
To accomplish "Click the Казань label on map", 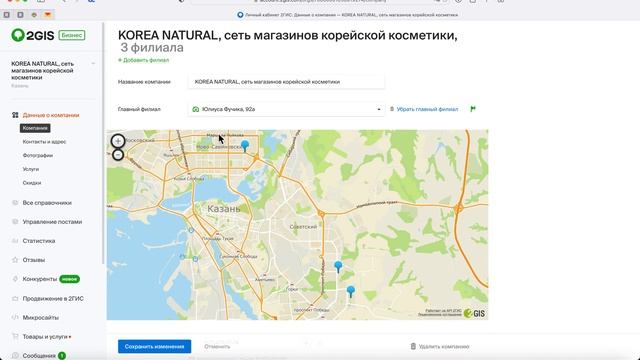I will 224,209.
